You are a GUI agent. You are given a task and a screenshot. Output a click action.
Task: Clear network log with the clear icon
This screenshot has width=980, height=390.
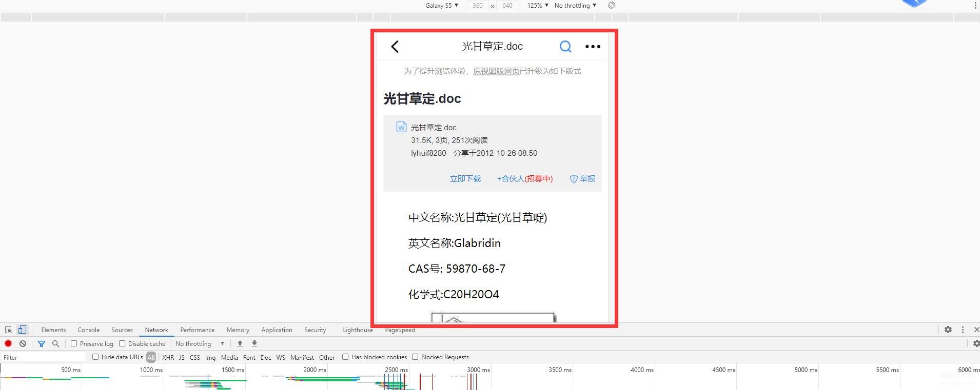pos(23,343)
